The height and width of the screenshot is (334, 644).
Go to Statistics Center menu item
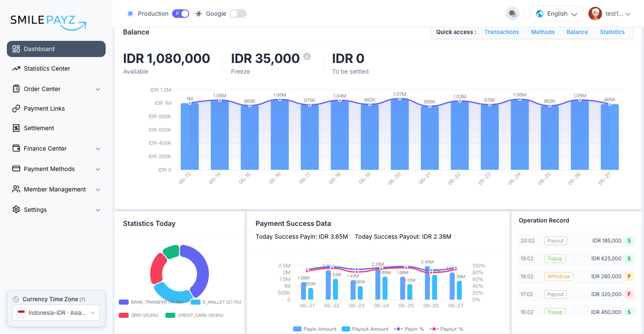[56, 69]
